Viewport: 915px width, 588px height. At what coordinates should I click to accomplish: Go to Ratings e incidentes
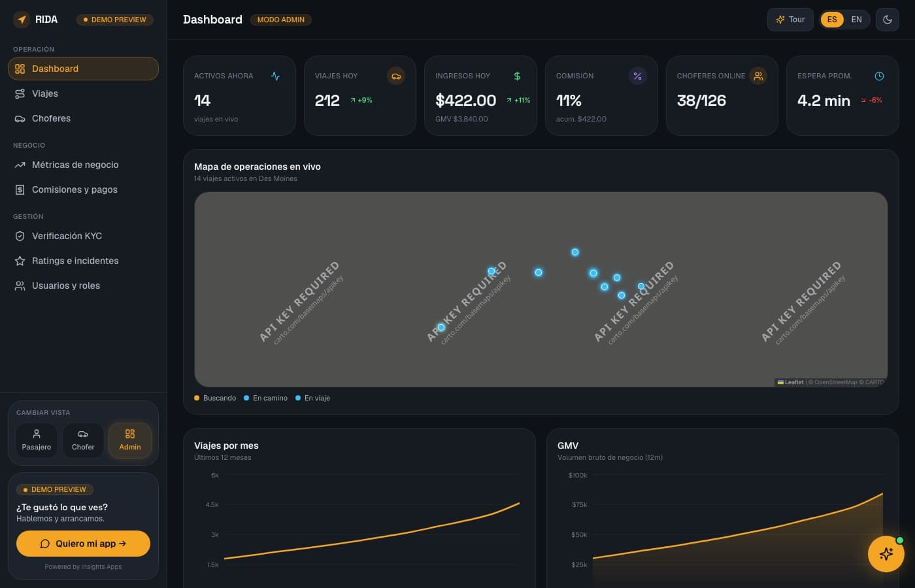click(83, 261)
